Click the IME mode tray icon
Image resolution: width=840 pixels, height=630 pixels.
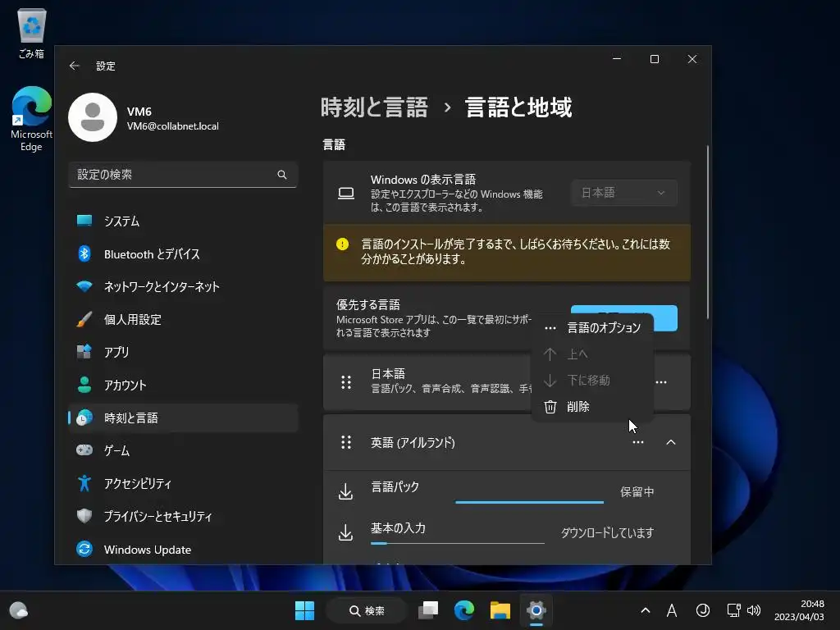pos(702,610)
